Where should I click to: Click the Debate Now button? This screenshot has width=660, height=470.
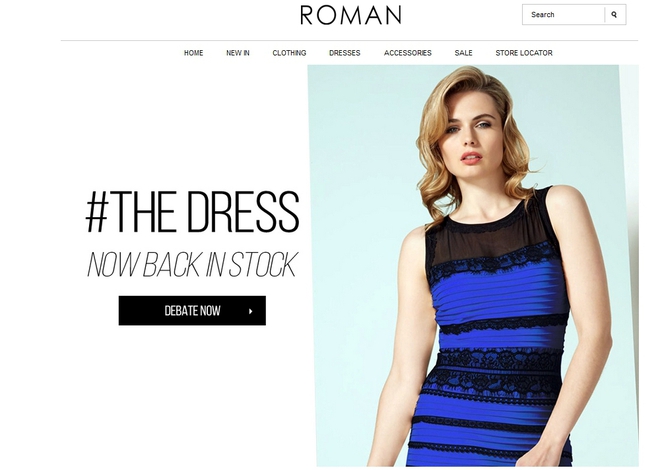pyautogui.click(x=192, y=311)
